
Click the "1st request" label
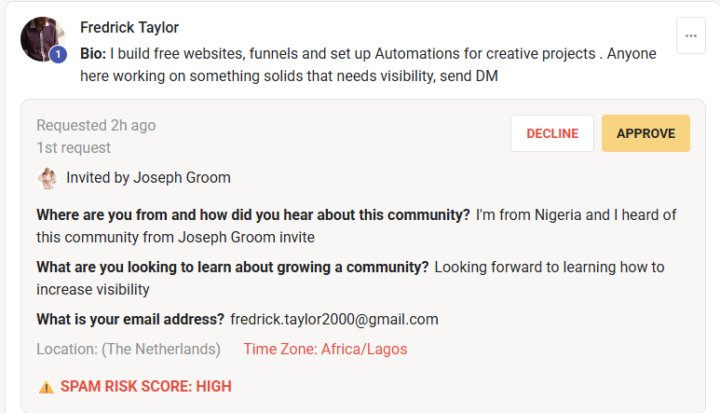74,148
